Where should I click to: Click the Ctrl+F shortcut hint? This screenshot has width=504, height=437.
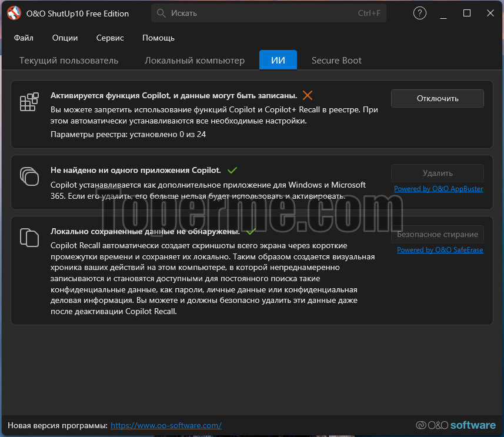tap(369, 13)
